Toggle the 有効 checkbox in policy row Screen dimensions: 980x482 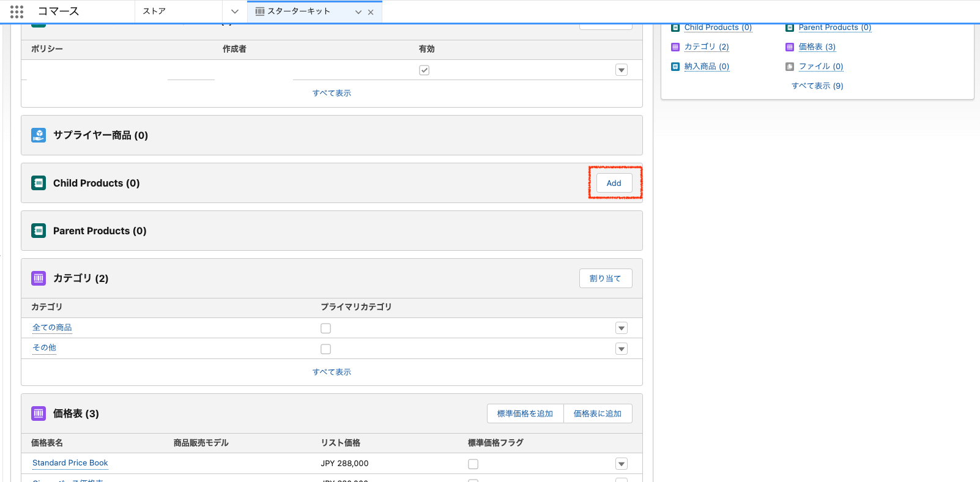pyautogui.click(x=424, y=70)
